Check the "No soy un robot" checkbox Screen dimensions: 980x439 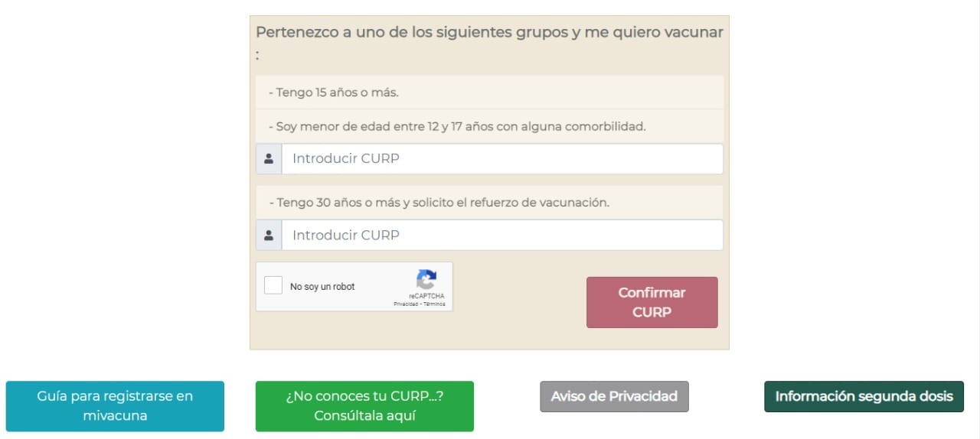point(273,286)
